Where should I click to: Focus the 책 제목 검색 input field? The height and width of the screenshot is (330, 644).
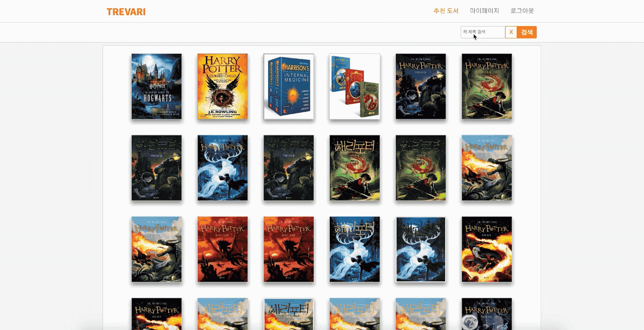(x=483, y=32)
